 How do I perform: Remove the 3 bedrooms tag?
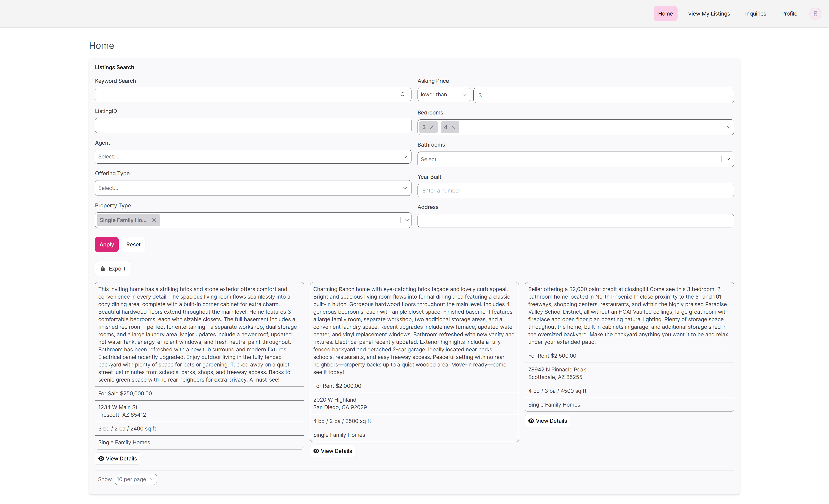pos(432,127)
